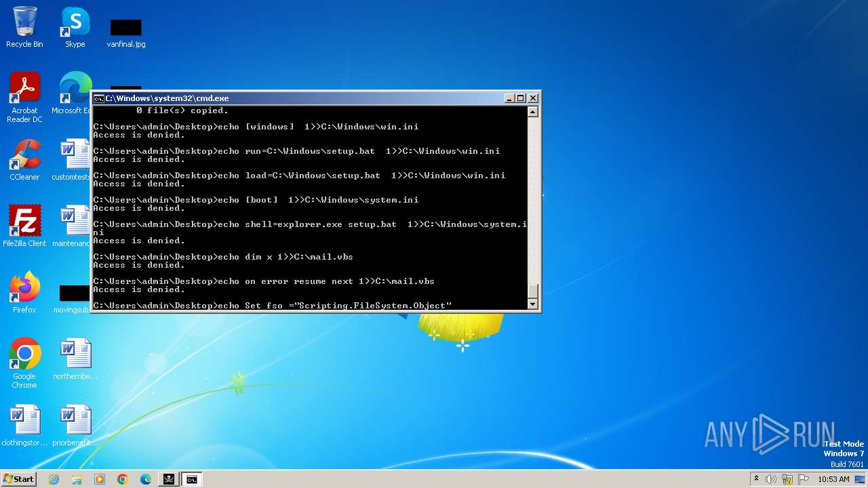Open the 10:53 AM clock
The height and width of the screenshot is (488, 868).
pyautogui.click(x=833, y=479)
